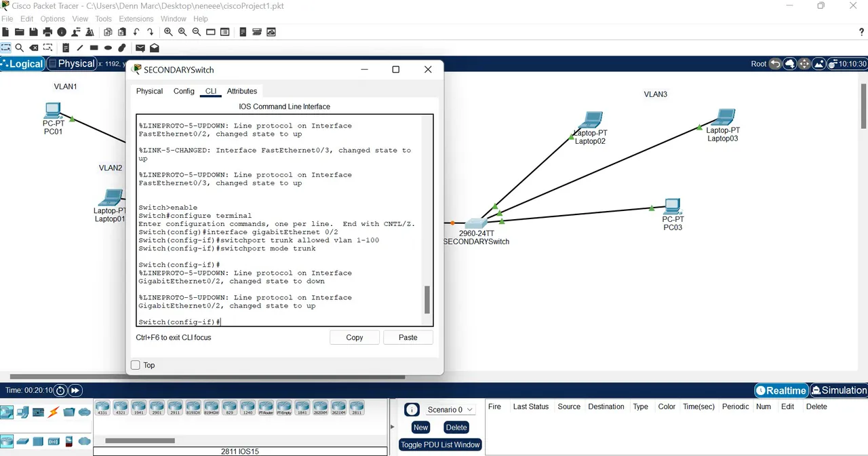
Task: Click the Fast Forward Time button
Action: pos(75,390)
